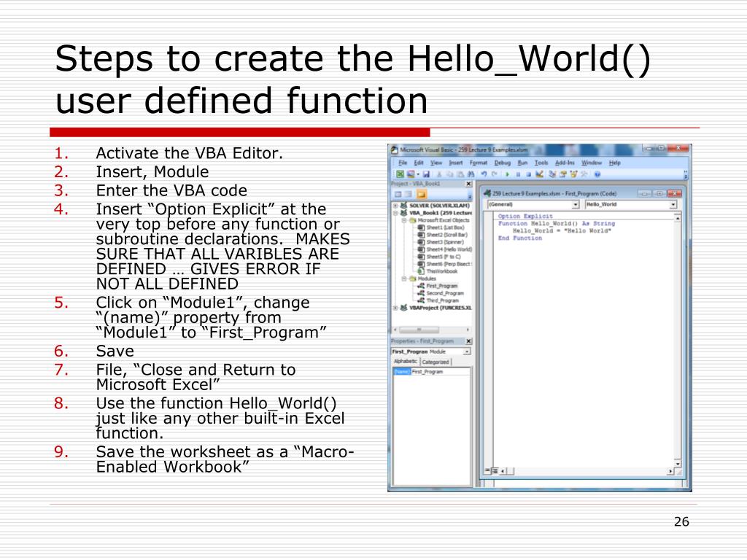Click the Toggle Folders icon in Project pane
The height and width of the screenshot is (560, 747).
click(x=421, y=195)
